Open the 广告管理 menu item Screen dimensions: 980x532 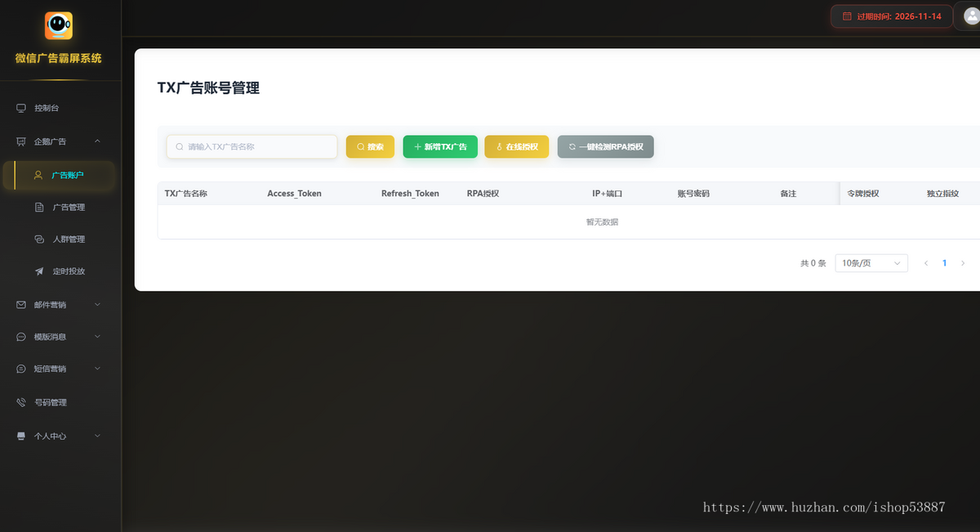pos(59,208)
